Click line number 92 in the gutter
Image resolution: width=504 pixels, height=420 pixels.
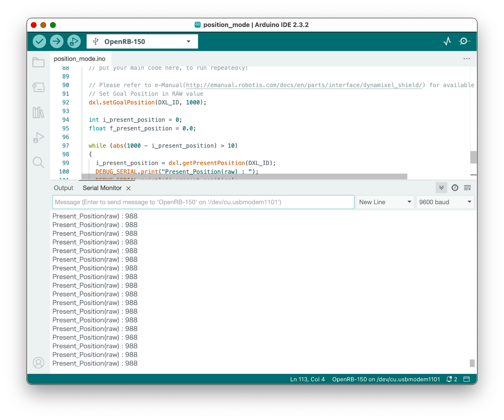(66, 102)
